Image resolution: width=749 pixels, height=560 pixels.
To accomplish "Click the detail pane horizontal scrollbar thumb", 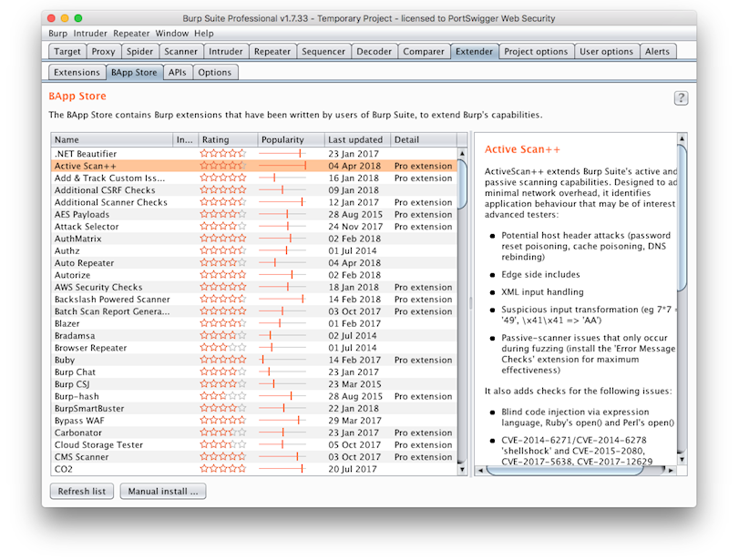I will 565,471.
